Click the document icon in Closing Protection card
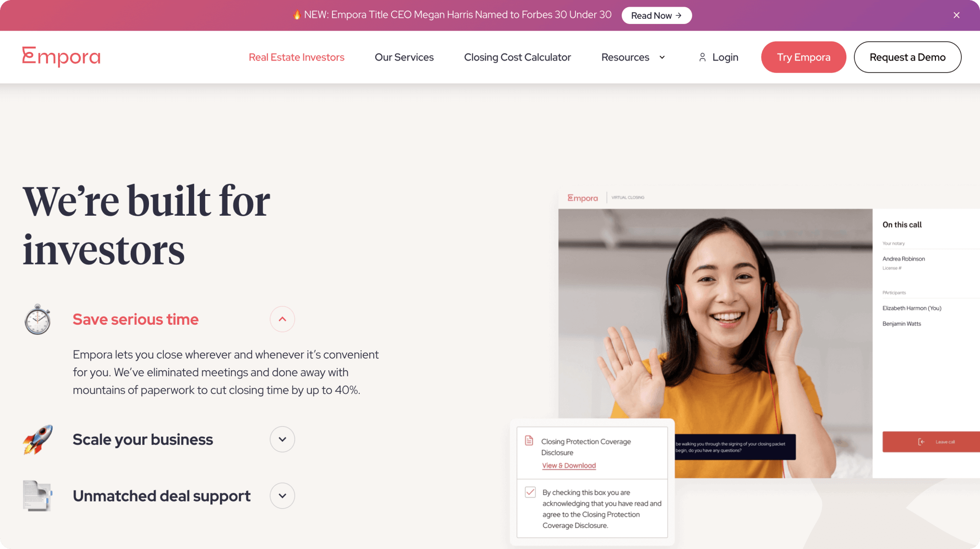Viewport: 980px width, 549px height. 529,440
